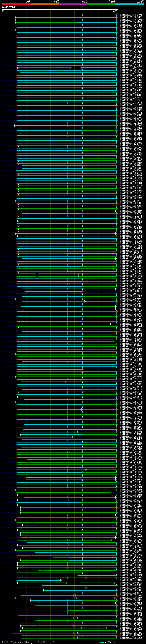Select hit label UniRef100_Q962R1

[x=131, y=110]
